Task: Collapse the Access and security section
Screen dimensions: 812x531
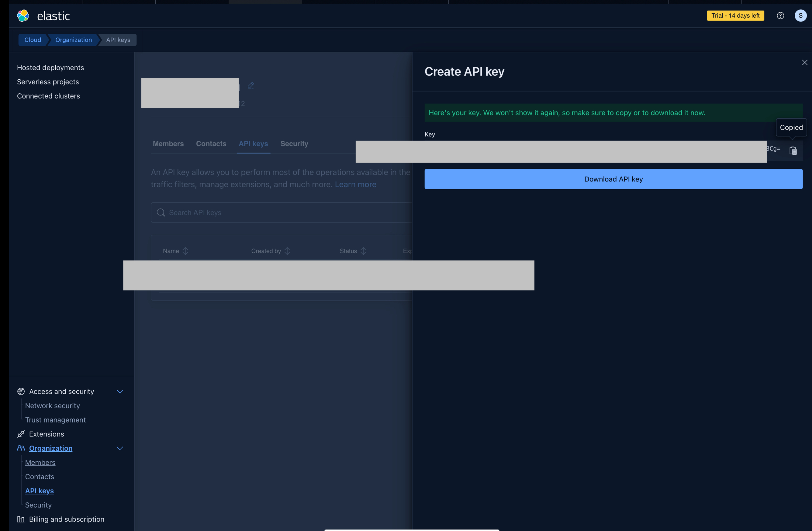Action: [120, 391]
